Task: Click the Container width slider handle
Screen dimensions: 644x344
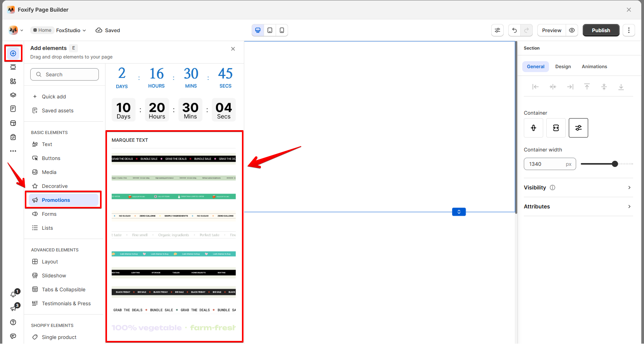Action: (615, 164)
